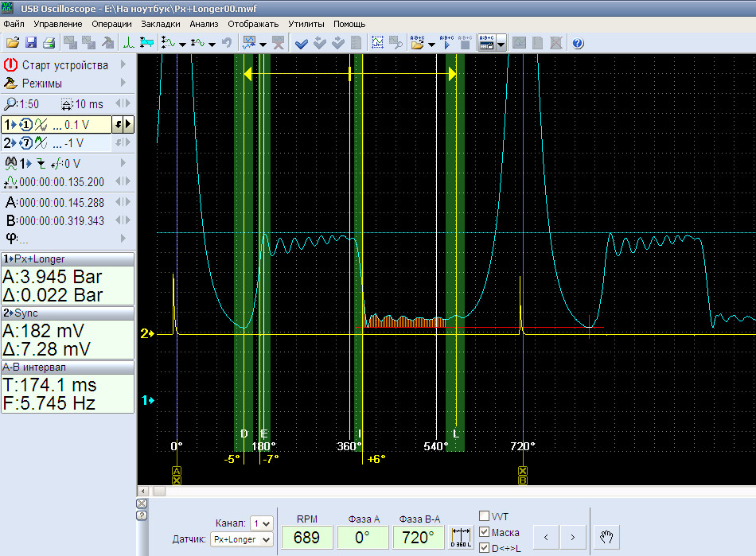756x556 pixels.
Task: Click the horizontal scrollbar below the waveform
Action: tap(446, 491)
